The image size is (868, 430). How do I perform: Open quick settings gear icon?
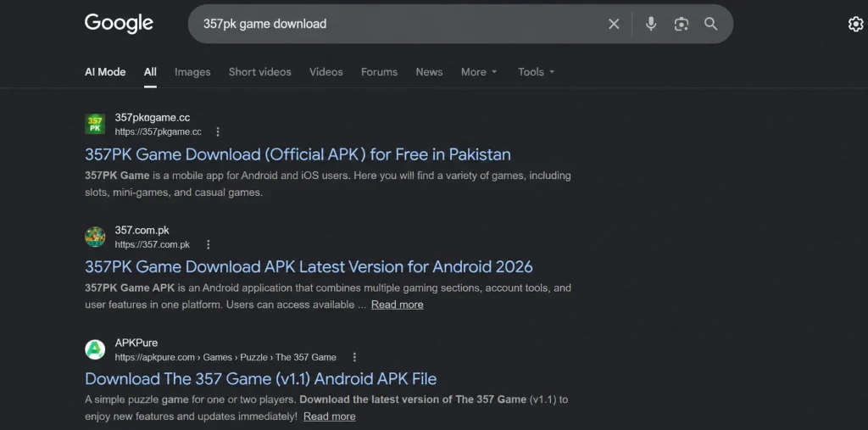856,25
